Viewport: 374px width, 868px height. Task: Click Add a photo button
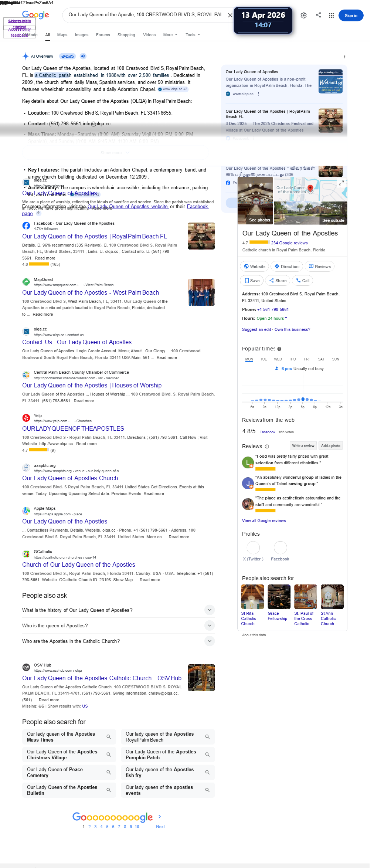click(x=331, y=446)
